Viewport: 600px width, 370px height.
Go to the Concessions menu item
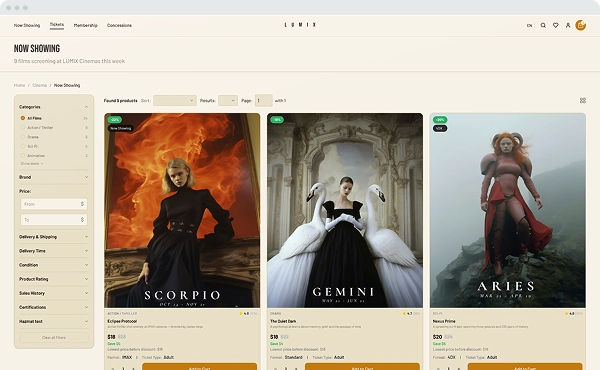point(119,25)
